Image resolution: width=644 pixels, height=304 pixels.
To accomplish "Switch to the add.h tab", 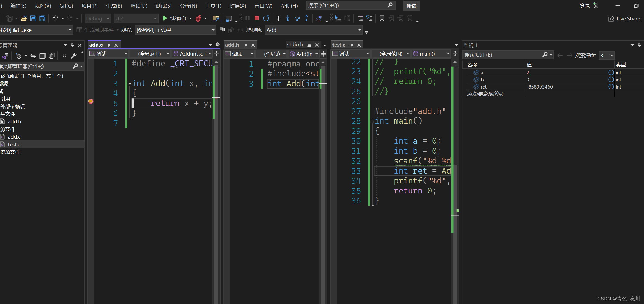I will point(232,45).
